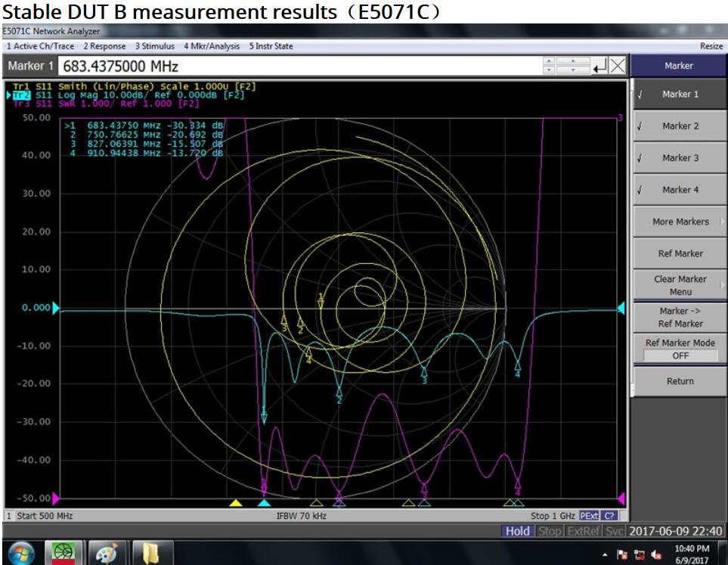Open the Instr State menu
The height and width of the screenshot is (565, 728).
271,46
